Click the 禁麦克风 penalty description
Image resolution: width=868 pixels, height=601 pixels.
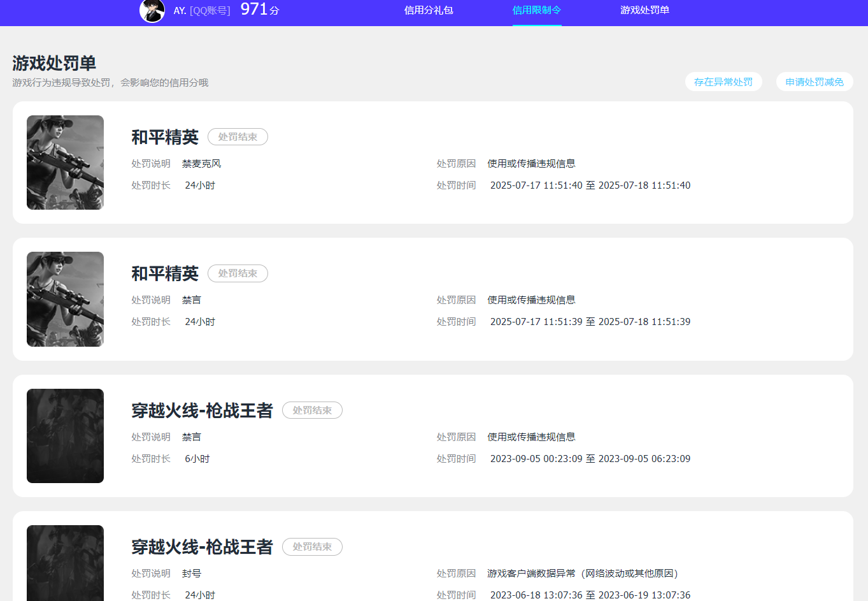point(201,163)
